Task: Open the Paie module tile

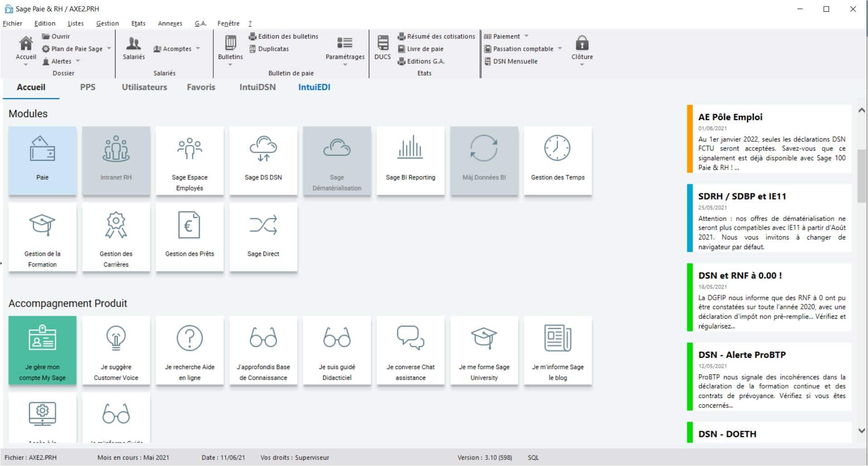Action: point(42,160)
